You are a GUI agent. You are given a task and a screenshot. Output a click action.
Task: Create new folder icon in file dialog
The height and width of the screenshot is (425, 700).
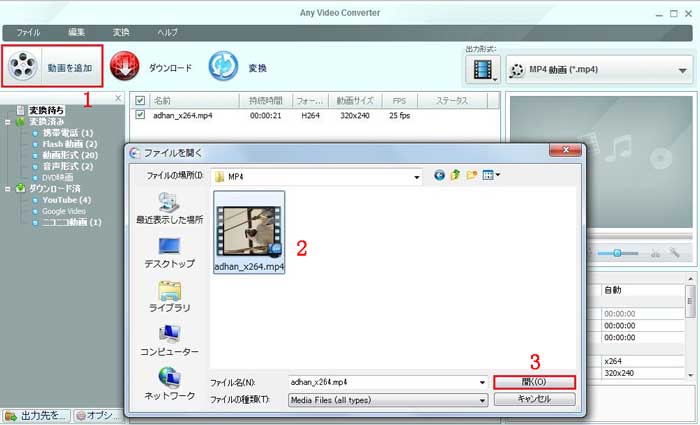coord(471,175)
